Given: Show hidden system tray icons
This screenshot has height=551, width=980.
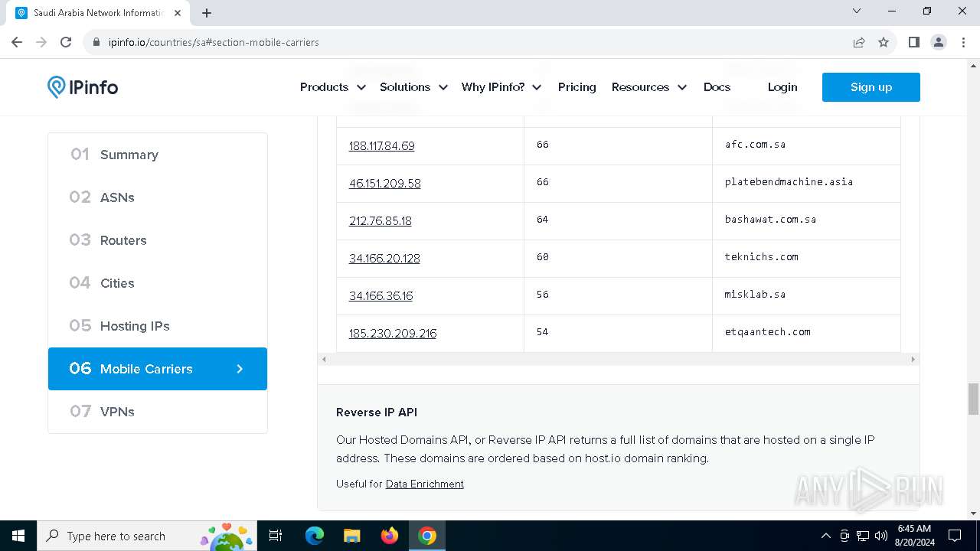Looking at the screenshot, I should pos(825,536).
